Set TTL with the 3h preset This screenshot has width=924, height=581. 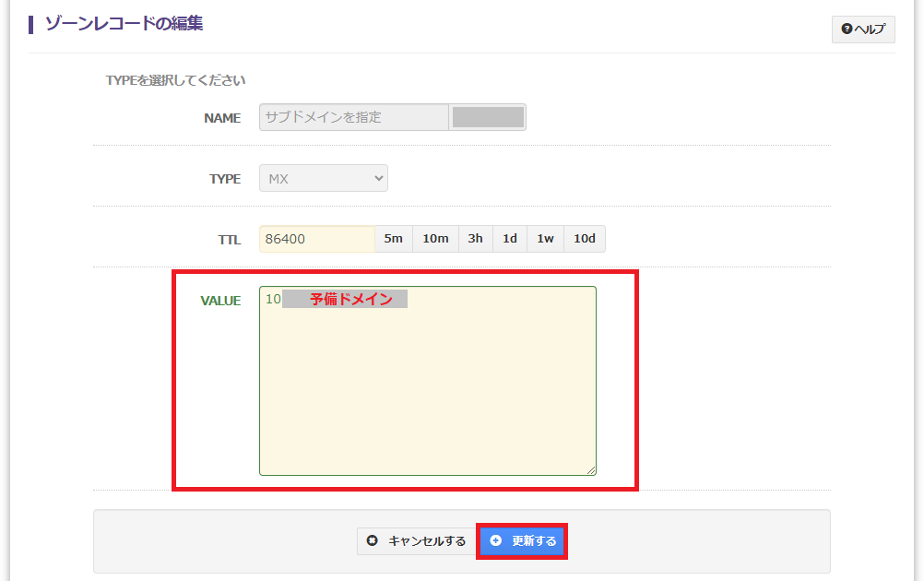point(476,239)
